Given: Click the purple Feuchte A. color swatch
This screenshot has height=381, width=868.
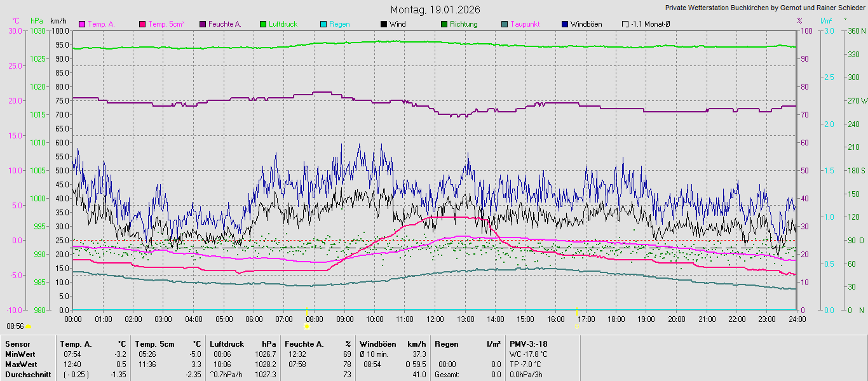Looking at the screenshot, I should click(203, 24).
